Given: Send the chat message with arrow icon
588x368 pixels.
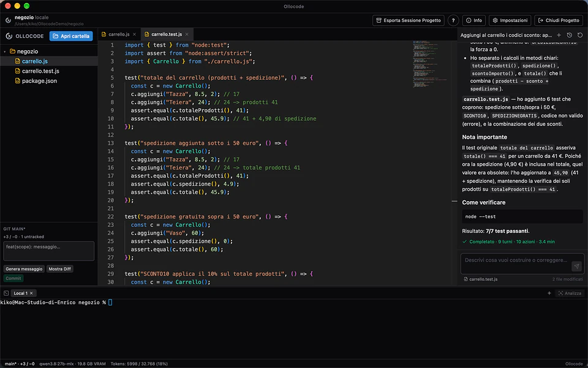Looking at the screenshot, I should tap(576, 266).
